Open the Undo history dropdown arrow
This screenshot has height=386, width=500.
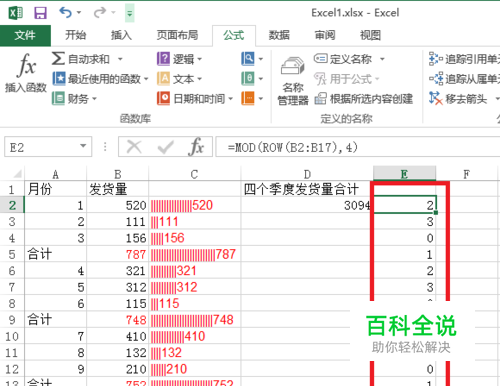coord(79,13)
